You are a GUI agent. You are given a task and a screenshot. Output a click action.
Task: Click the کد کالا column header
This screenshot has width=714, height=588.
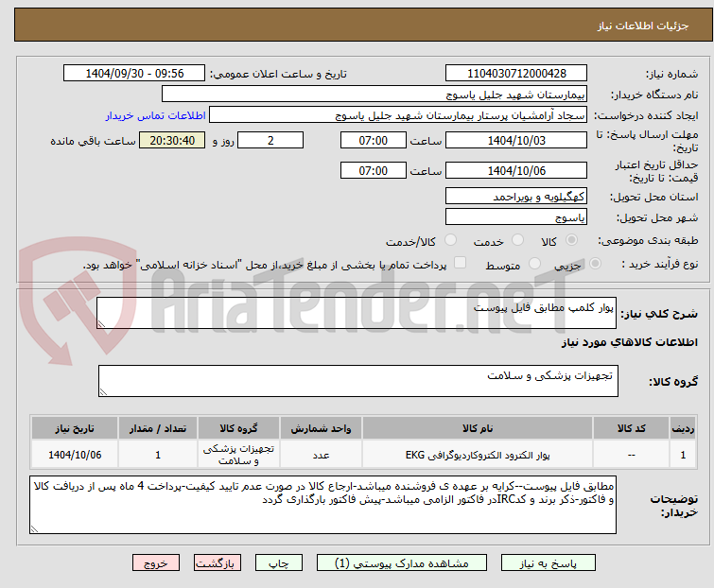click(x=631, y=428)
